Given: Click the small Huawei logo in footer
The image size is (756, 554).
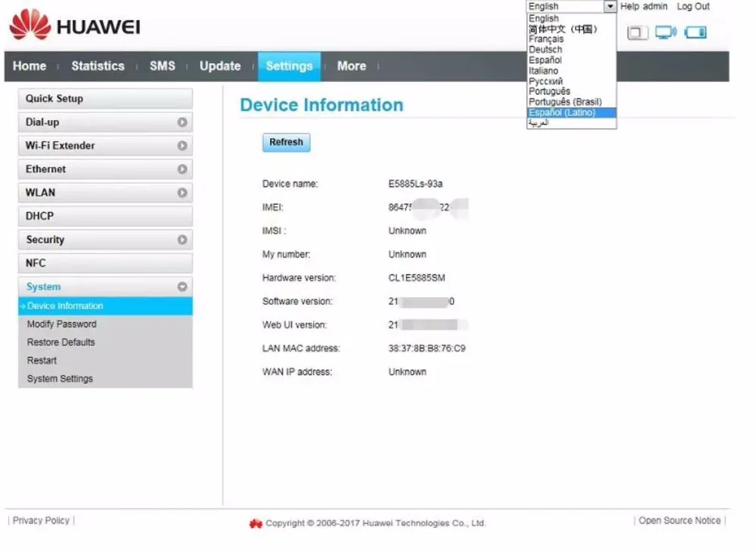Looking at the screenshot, I should point(256,523).
